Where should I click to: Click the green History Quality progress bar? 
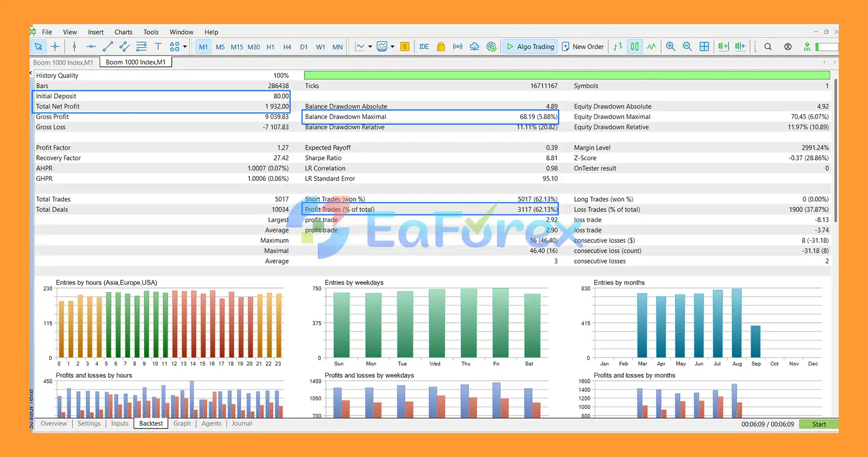point(567,75)
